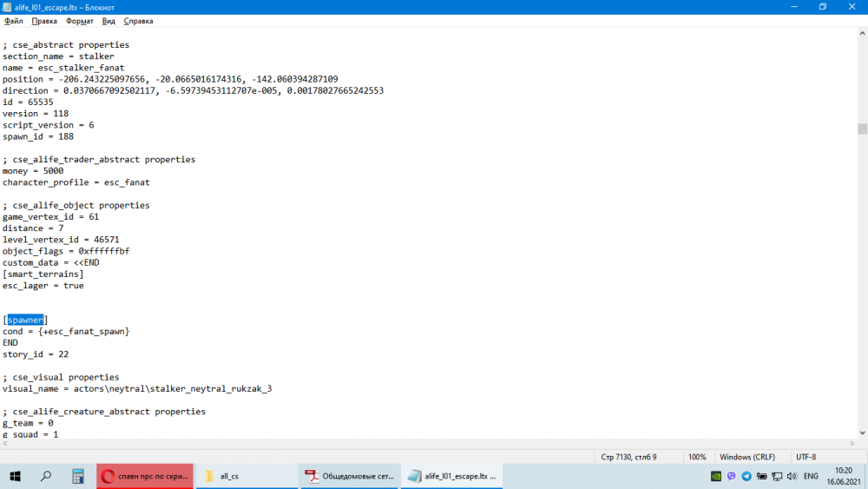This screenshot has height=489, width=868.
Task: Open the Viber tray icon
Action: coord(731,476)
